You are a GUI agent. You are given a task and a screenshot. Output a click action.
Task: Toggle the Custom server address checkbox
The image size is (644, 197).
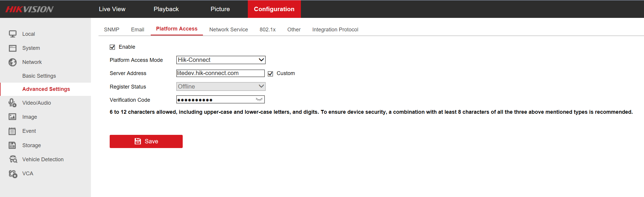(x=270, y=74)
